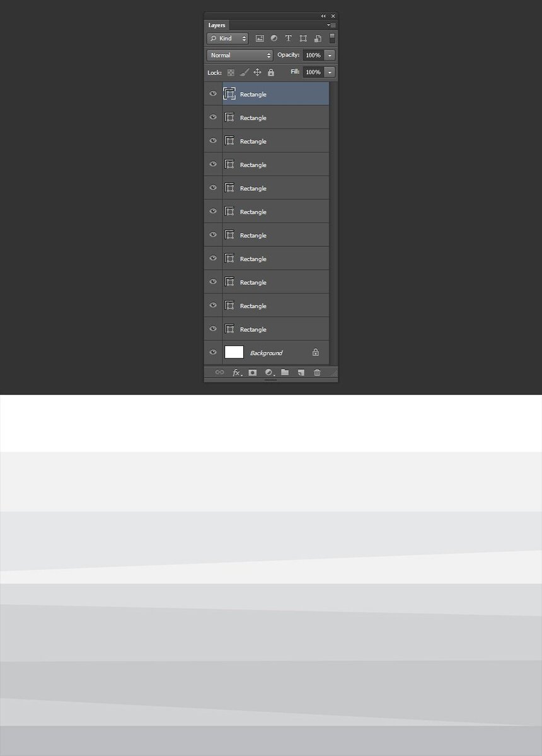Filter layers by shape layer icon
Image resolution: width=542 pixels, height=756 pixels.
coord(303,38)
